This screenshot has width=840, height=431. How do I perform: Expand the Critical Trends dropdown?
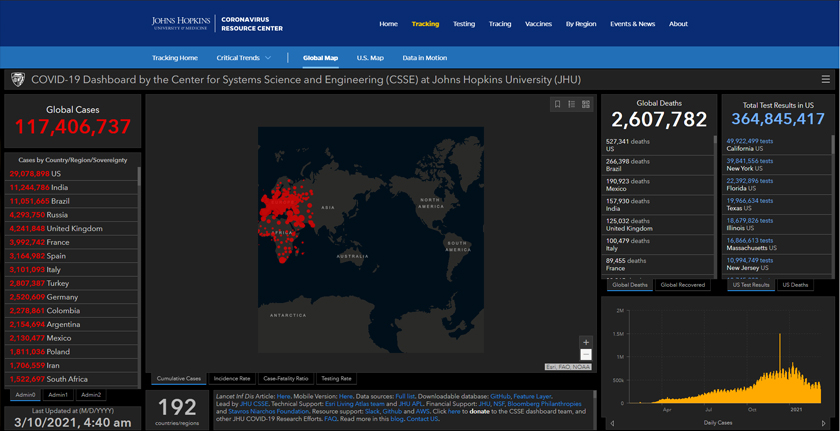point(244,58)
